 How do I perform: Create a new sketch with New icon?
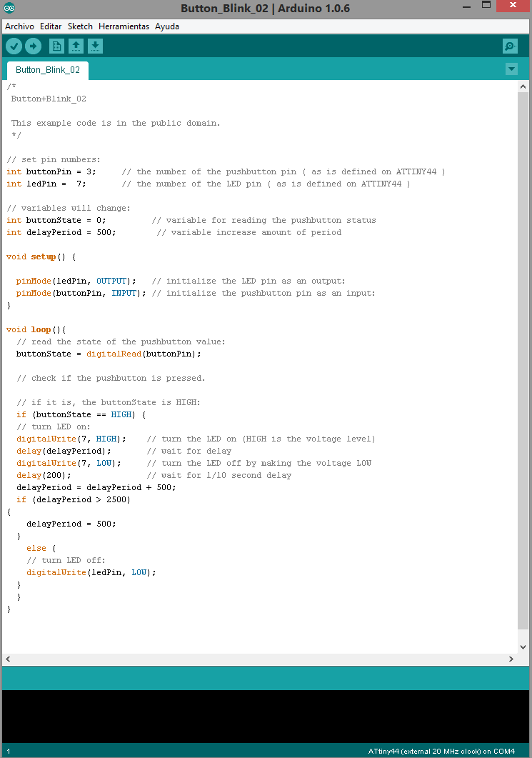tap(56, 46)
